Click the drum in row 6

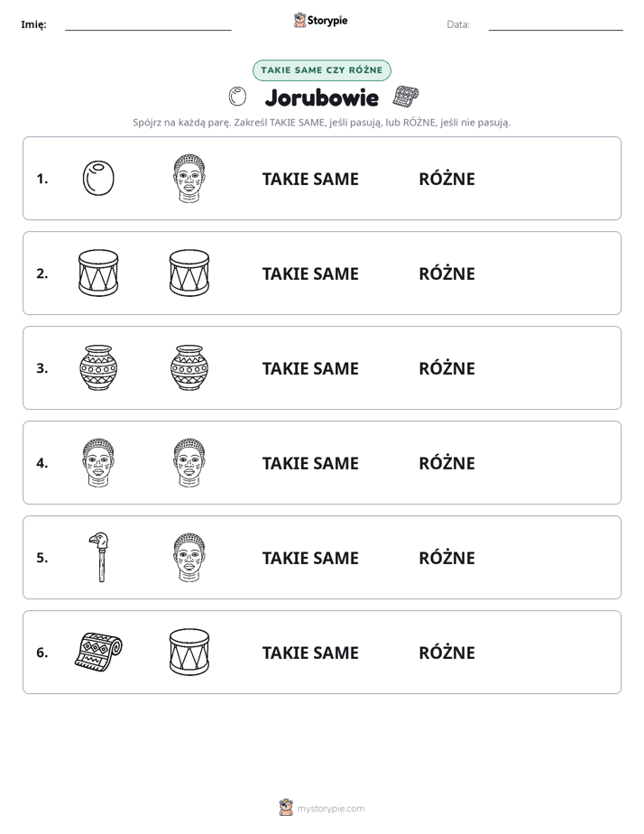[x=189, y=652]
